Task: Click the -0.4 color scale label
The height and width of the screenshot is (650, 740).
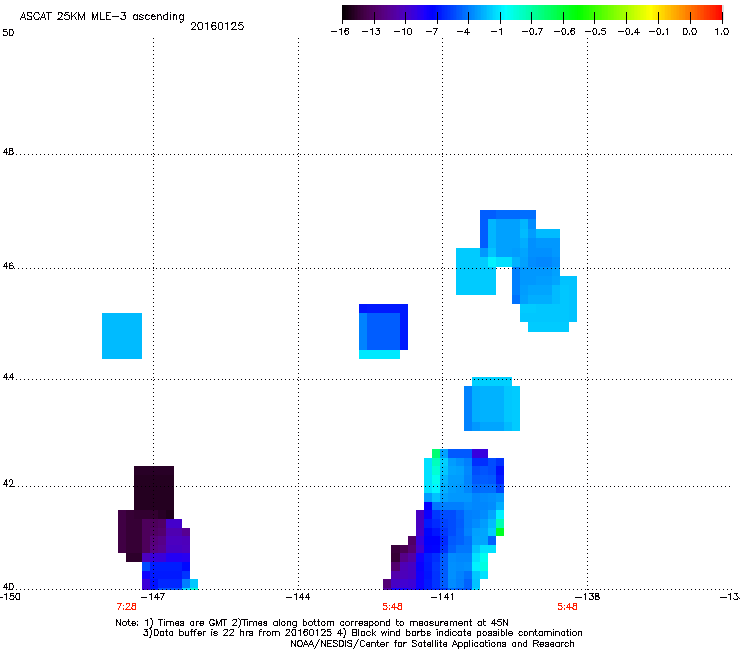Action: [629, 32]
